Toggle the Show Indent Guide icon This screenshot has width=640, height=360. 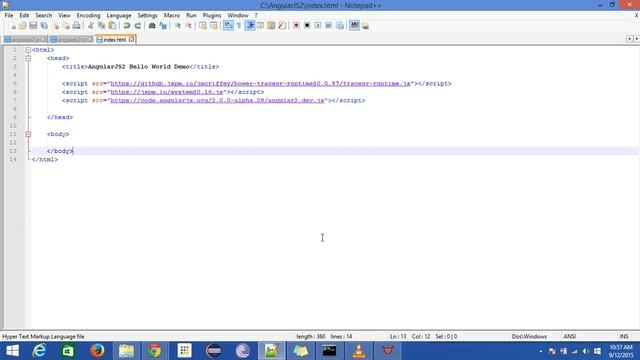pyautogui.click(x=250, y=26)
